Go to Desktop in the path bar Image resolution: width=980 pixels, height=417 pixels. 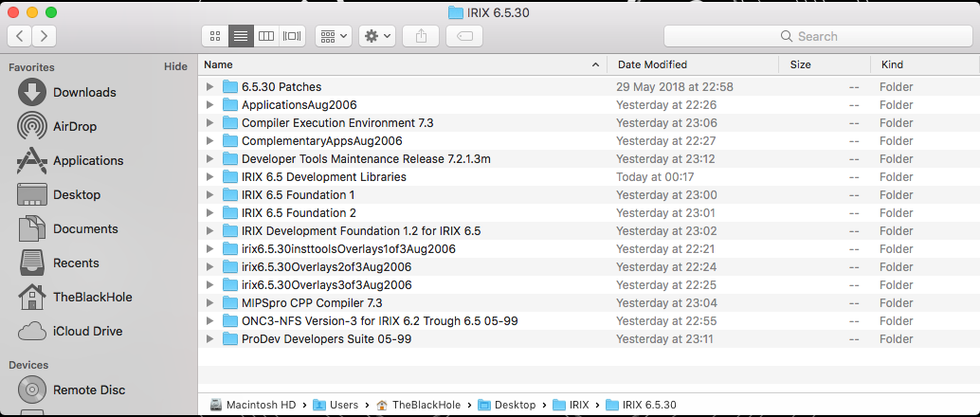507,405
